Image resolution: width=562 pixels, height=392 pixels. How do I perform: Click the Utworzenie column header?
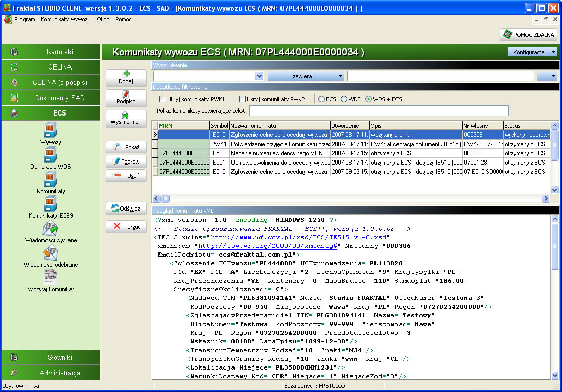(349, 126)
